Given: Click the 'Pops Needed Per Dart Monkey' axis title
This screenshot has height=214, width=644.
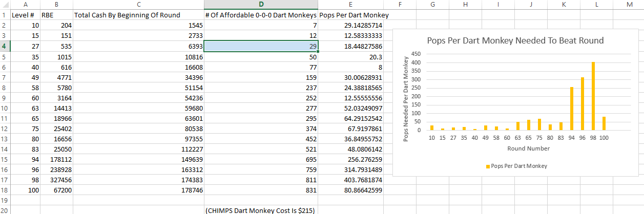Looking at the screenshot, I should pos(406,98).
